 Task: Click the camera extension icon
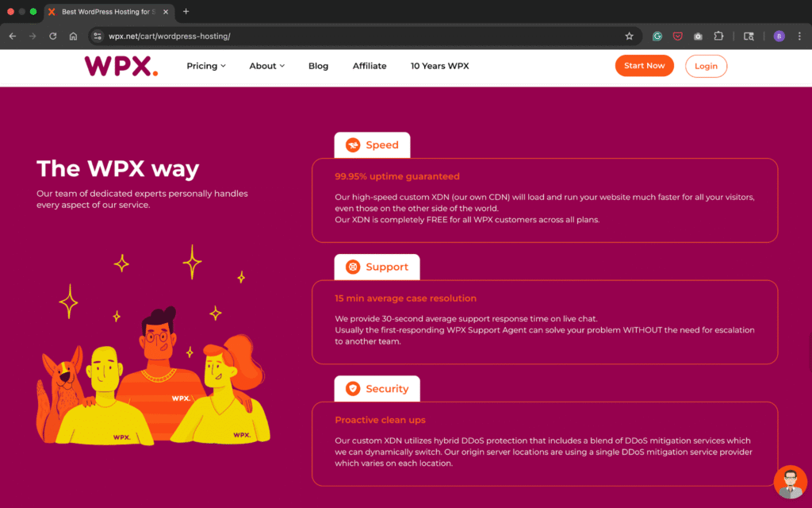pyautogui.click(x=698, y=36)
